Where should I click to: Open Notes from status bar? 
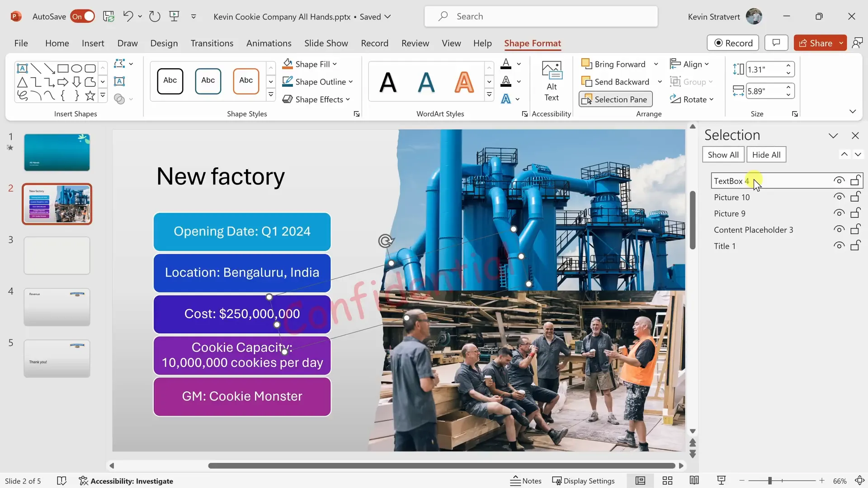[526, 481]
